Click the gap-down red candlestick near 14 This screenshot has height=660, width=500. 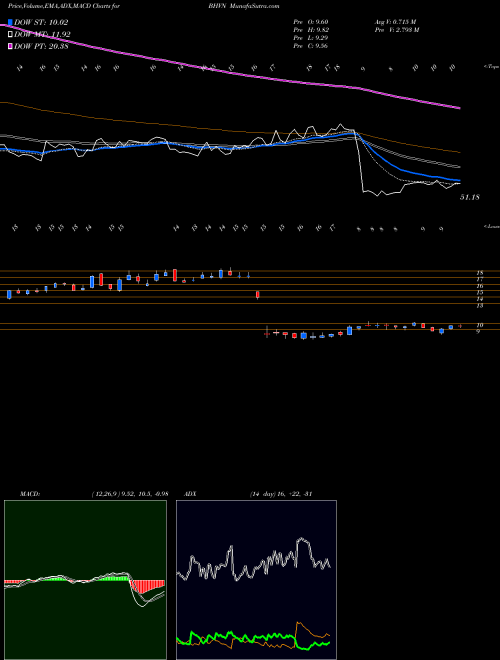[x=258, y=295]
